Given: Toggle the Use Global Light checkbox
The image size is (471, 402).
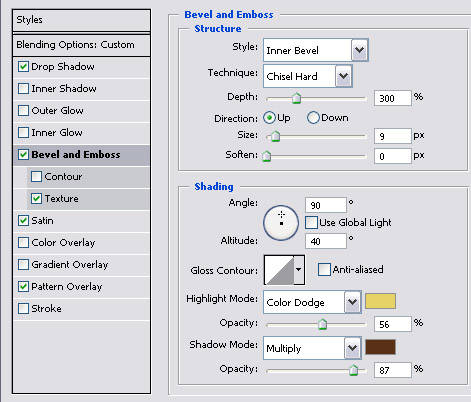Looking at the screenshot, I should pos(311,223).
